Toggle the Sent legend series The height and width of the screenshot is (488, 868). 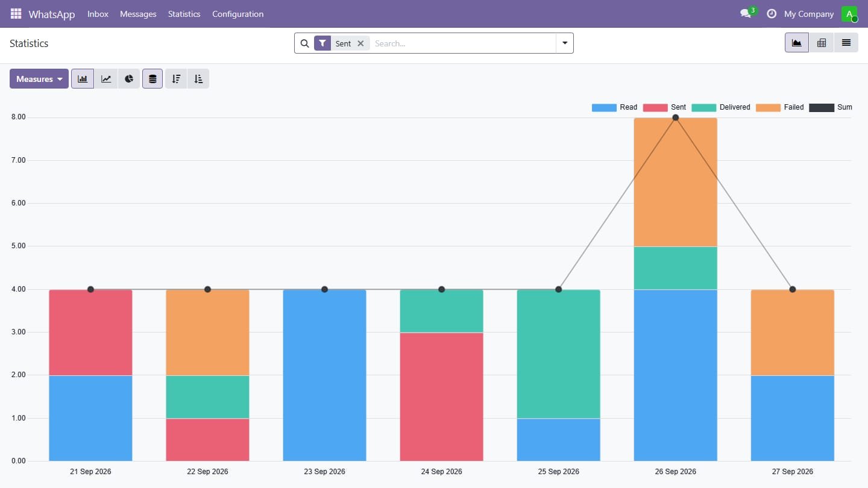pos(664,107)
